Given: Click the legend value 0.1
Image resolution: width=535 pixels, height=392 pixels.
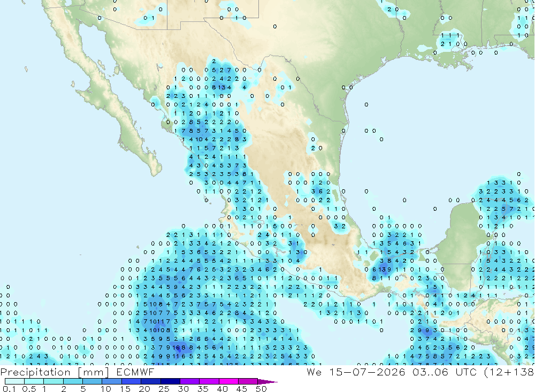Looking at the screenshot, I should point(9,389).
